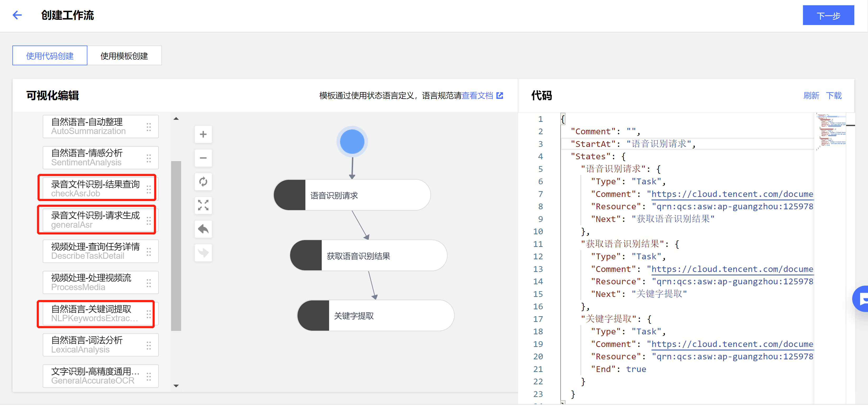868x407 pixels.
Task: Switch to 使用代码创建 tab
Action: point(50,56)
